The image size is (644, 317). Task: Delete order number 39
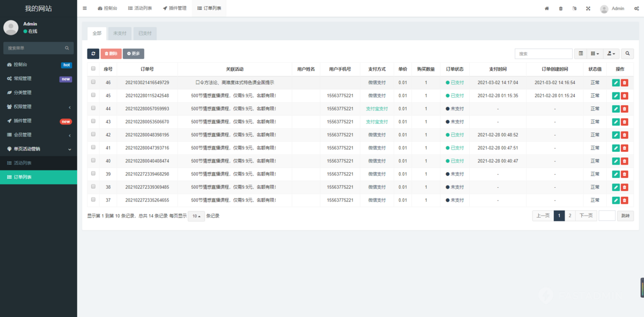click(625, 174)
